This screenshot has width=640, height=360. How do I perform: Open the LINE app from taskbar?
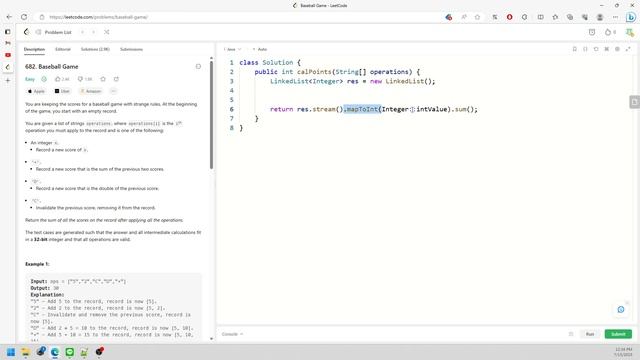70,352
